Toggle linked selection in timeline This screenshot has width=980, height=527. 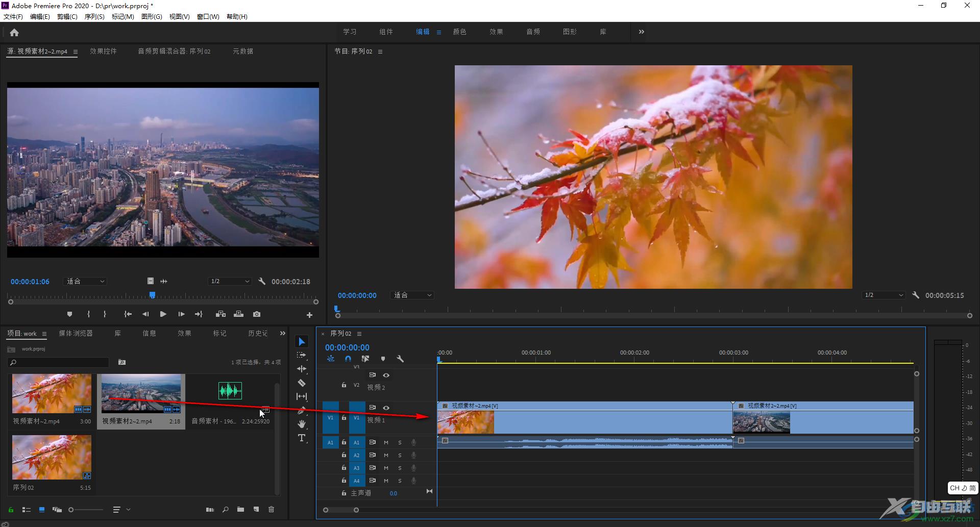pyautogui.click(x=365, y=359)
